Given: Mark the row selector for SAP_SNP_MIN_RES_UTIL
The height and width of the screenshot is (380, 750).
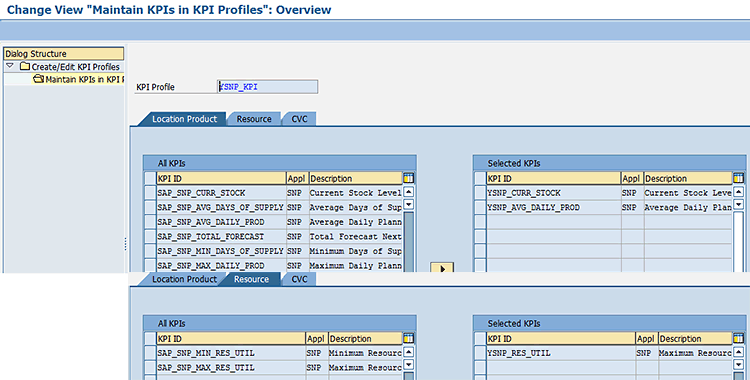Looking at the screenshot, I should click(150, 353).
